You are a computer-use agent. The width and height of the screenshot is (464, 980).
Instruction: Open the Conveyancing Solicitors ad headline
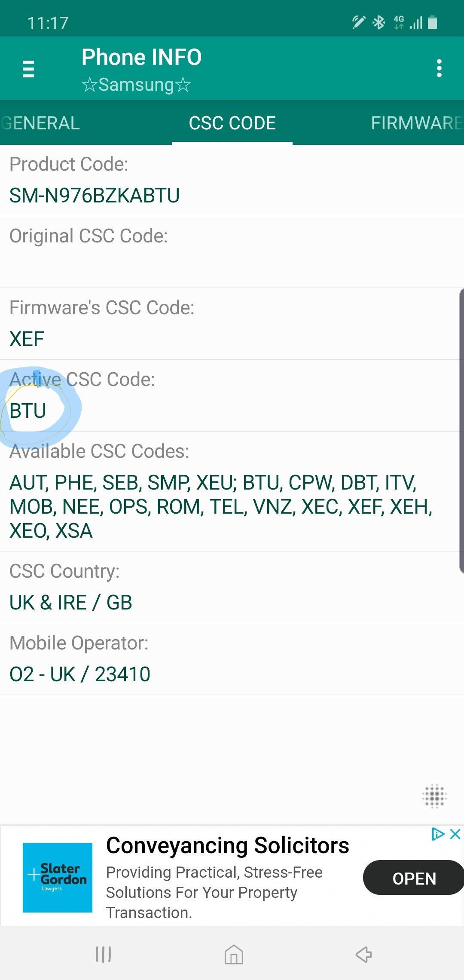(227, 845)
